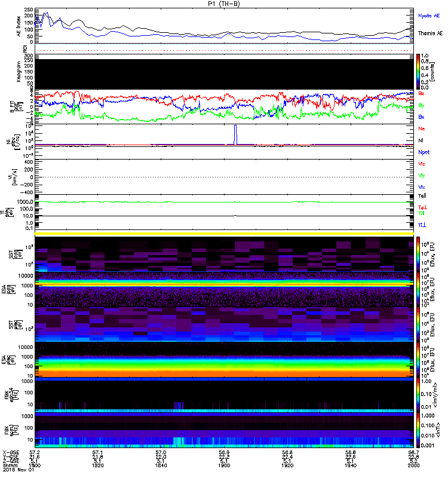This screenshot has height=478, width=448.
Task: Click the X-GSE row label
Action: pyautogui.click(x=11, y=452)
